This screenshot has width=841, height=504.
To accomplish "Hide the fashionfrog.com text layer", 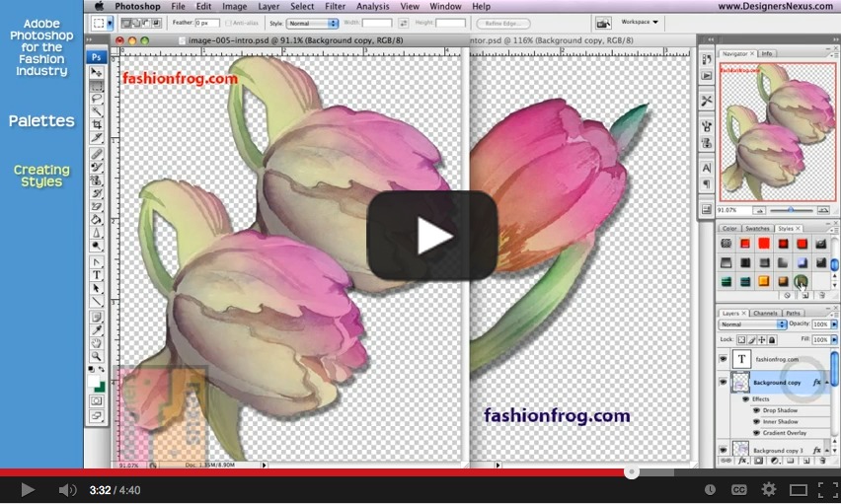I will tap(723, 359).
